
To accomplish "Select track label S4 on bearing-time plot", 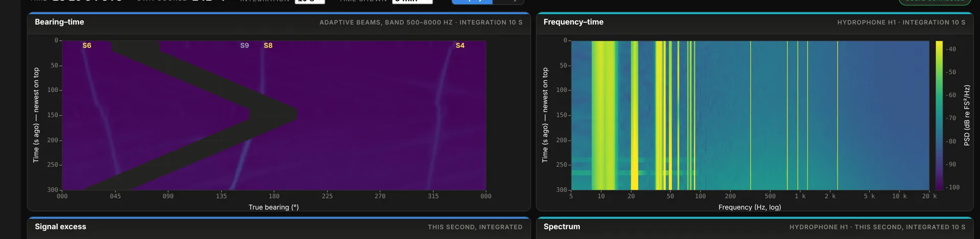I will tap(460, 45).
